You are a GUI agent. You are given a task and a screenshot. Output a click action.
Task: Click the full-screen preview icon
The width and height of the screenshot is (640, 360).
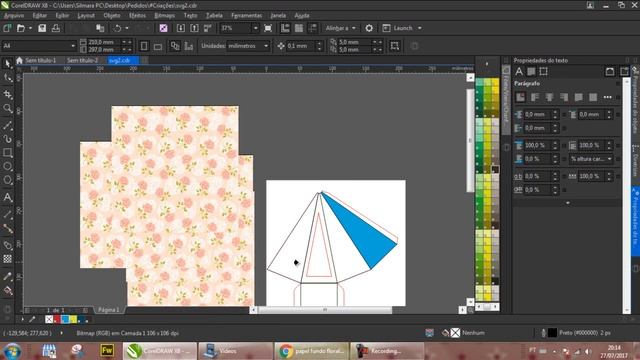pos(268,28)
